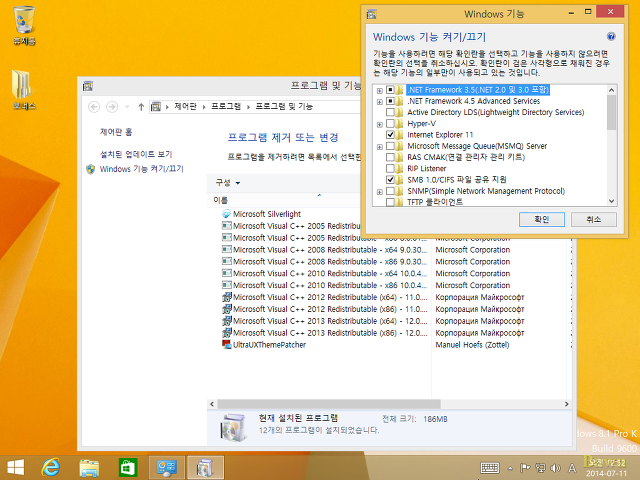
Task: Switch to Programs and Features taskbar item
Action: 205,468
